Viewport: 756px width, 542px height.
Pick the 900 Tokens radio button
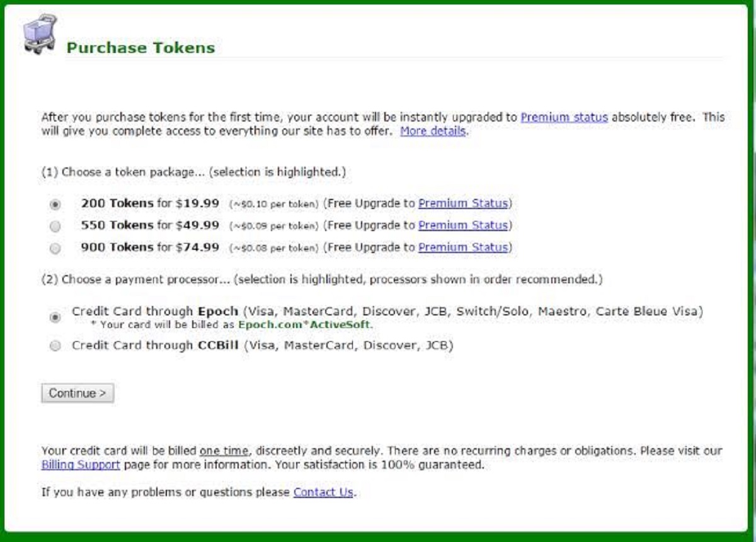coord(55,249)
